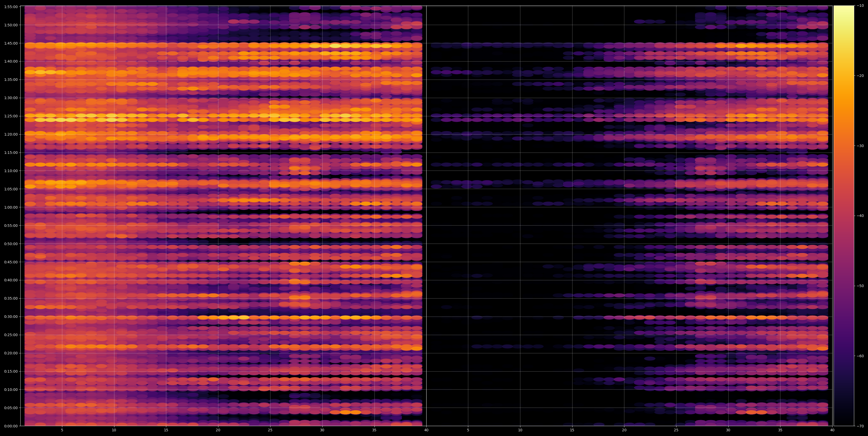Image resolution: width=868 pixels, height=436 pixels.
Task: Click left heatmap's x-axis tick label 25
Action: (x=270, y=430)
